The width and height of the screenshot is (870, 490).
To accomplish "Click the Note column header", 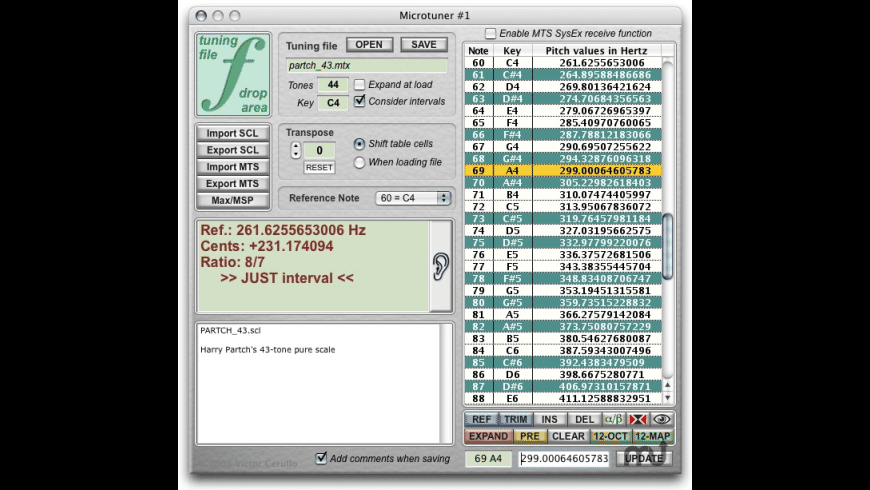I will (x=478, y=50).
